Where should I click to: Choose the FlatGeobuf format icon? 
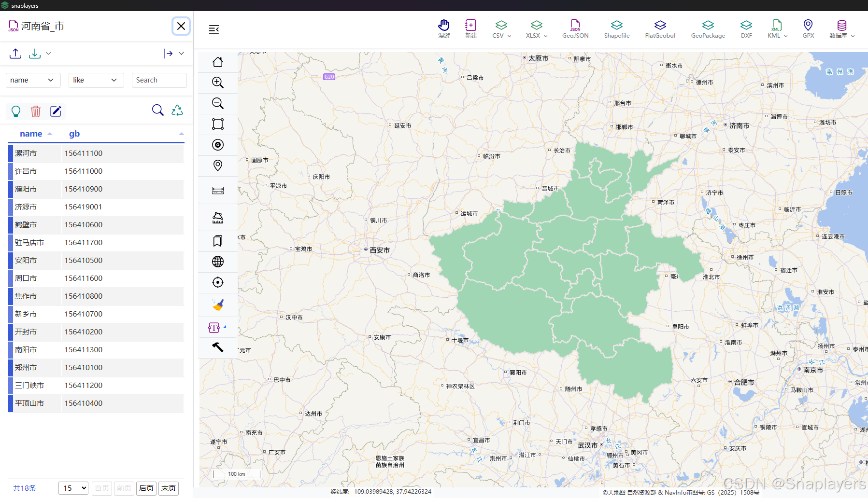coord(660,29)
